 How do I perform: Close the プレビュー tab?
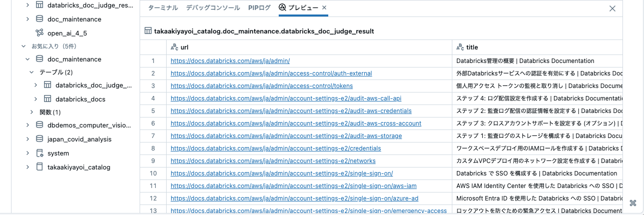coord(324,7)
